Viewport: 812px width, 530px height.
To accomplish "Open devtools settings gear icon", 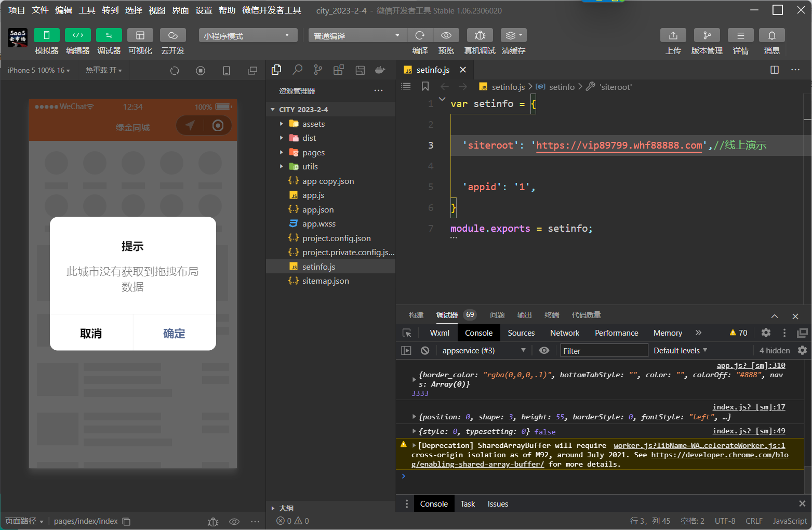I will (766, 333).
